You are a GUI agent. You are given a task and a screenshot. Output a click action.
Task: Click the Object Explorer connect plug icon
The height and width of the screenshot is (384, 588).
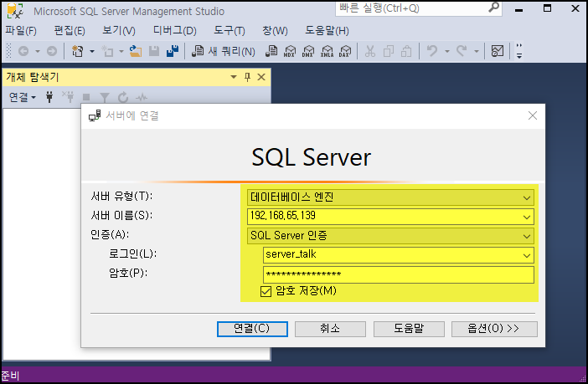tap(49, 97)
